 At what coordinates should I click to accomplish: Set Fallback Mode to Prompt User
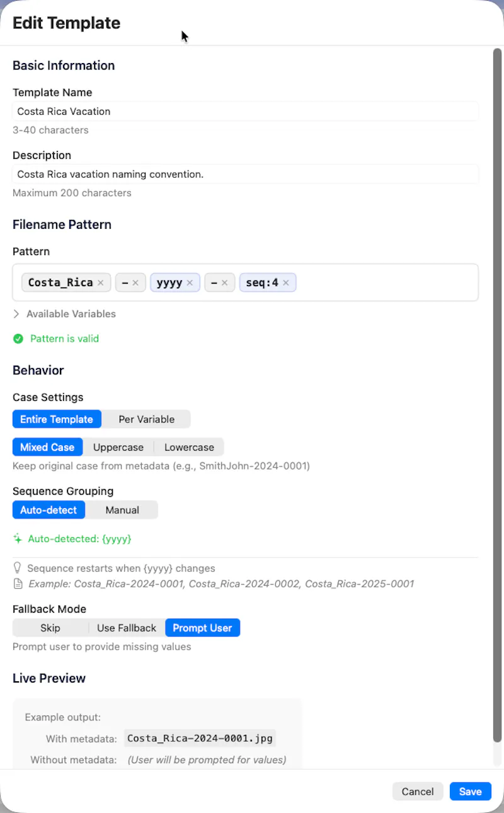(x=202, y=628)
